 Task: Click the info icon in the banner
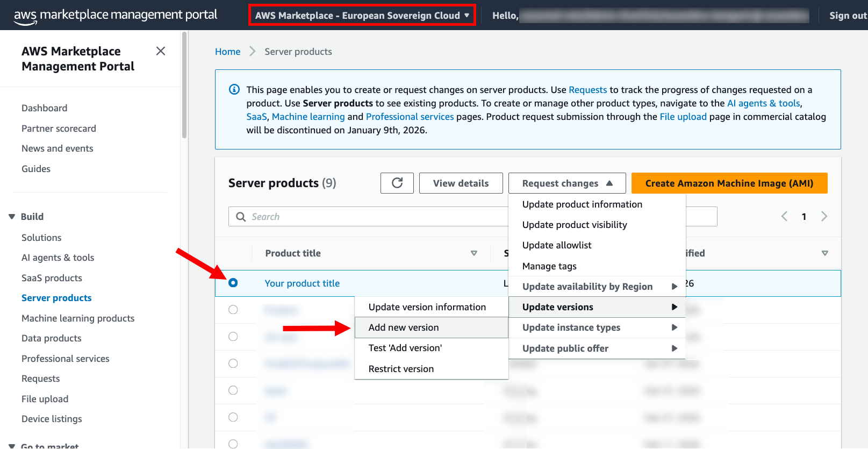234,89
